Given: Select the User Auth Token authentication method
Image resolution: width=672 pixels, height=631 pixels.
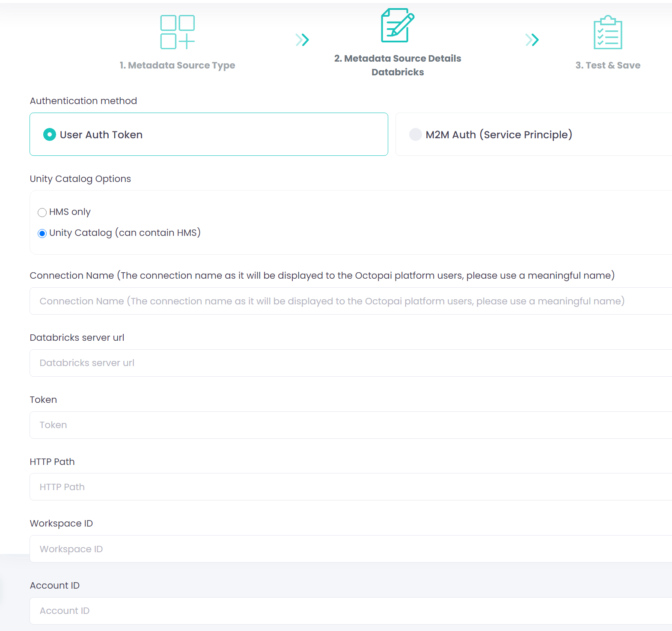Looking at the screenshot, I should coord(49,134).
